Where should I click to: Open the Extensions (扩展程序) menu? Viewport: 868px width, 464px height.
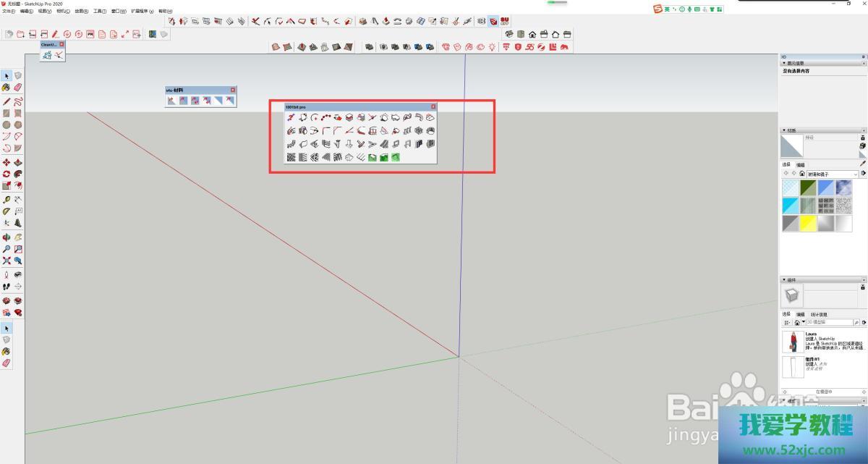(141, 12)
